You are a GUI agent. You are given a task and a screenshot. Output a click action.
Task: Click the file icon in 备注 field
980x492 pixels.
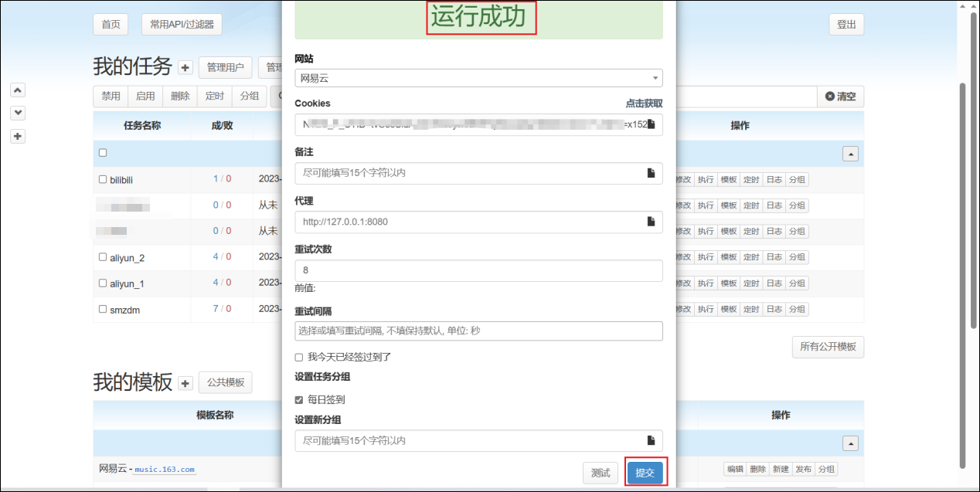click(x=651, y=173)
